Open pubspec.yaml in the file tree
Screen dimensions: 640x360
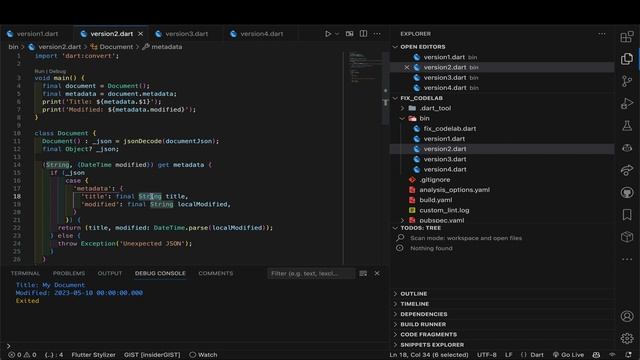click(x=441, y=220)
